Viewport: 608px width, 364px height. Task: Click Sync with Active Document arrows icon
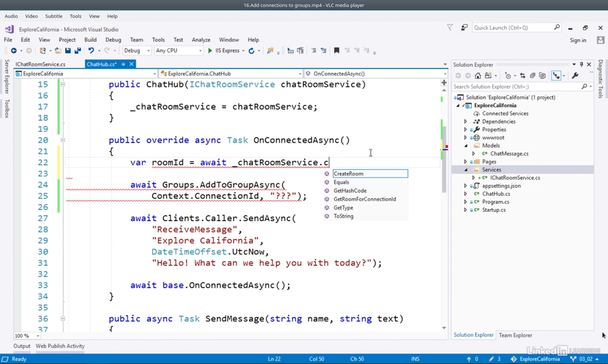pos(523,75)
